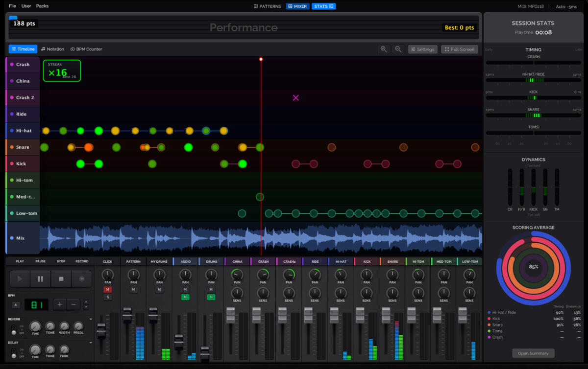Enter Full Screen mode
588x369 pixels.
459,49
